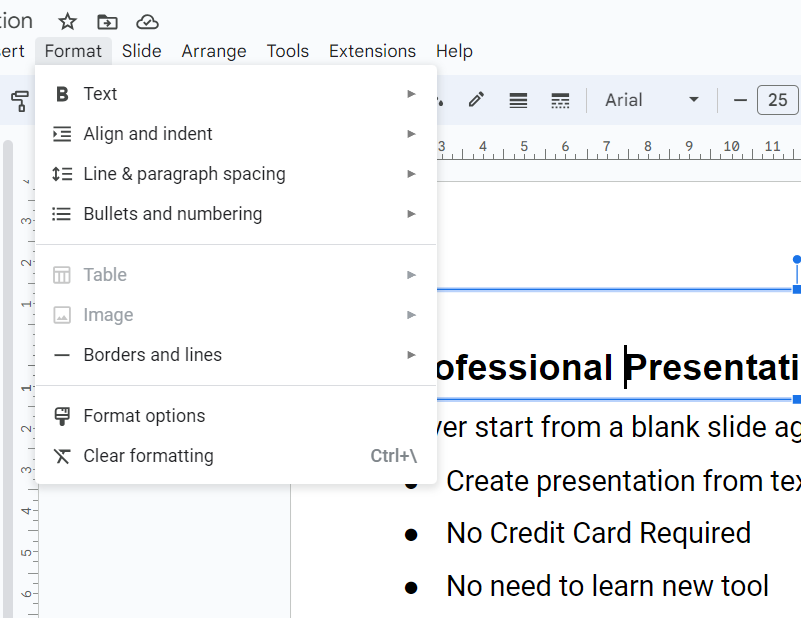
Task: Click the move to folder icon
Action: click(107, 21)
